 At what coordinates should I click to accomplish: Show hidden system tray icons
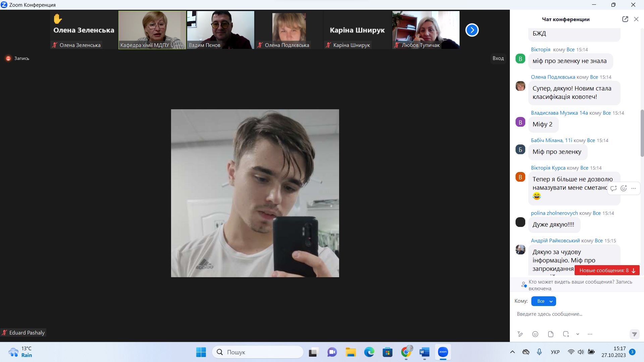513,352
